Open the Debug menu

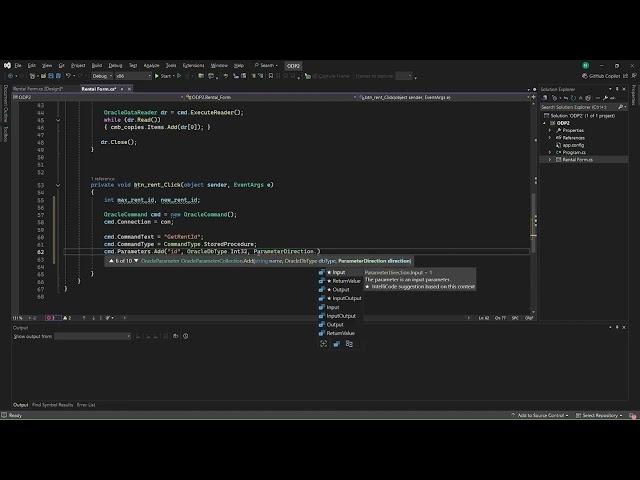(115, 65)
